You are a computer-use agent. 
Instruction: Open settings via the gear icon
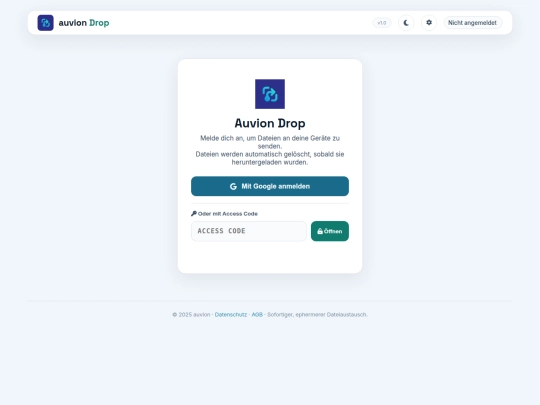point(429,23)
